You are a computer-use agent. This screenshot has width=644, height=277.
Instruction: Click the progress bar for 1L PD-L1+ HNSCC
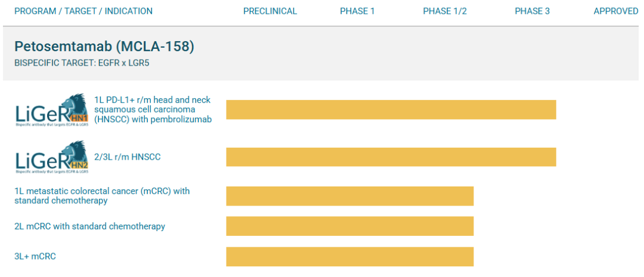coord(391,110)
